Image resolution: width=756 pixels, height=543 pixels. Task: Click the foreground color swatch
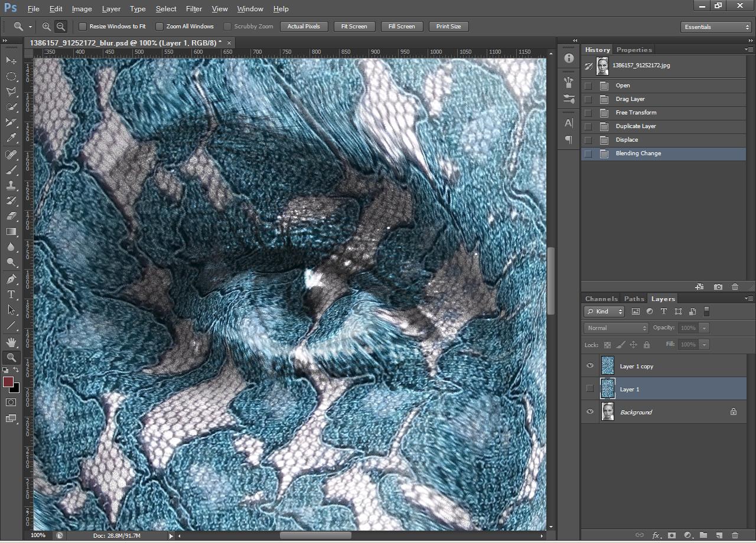pos(8,382)
